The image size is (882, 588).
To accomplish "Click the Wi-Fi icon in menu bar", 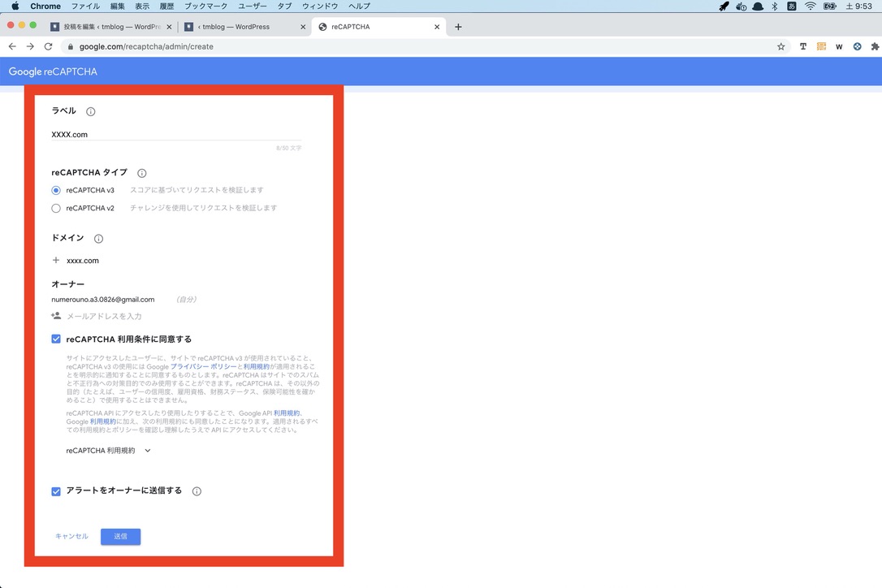I will [x=810, y=6].
